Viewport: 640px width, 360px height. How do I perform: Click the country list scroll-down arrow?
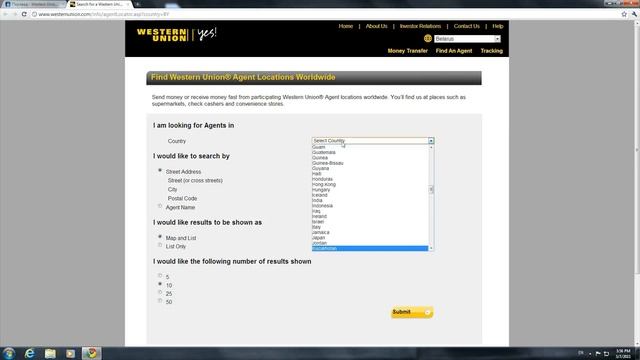click(431, 248)
